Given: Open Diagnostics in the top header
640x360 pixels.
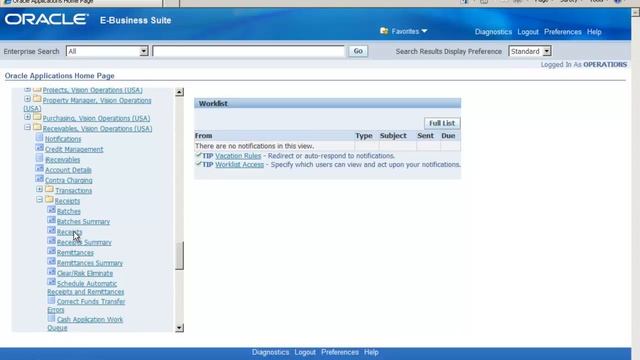Looking at the screenshot, I should pos(493,32).
